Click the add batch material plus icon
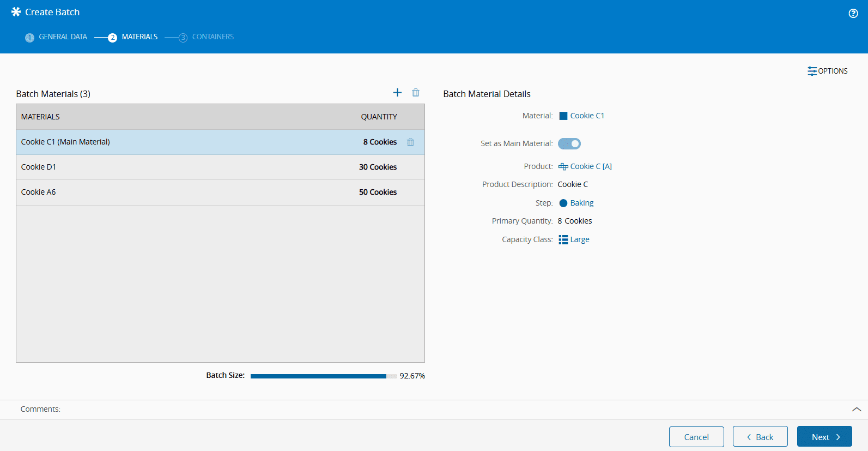Viewport: 868px width, 451px height. tap(397, 93)
